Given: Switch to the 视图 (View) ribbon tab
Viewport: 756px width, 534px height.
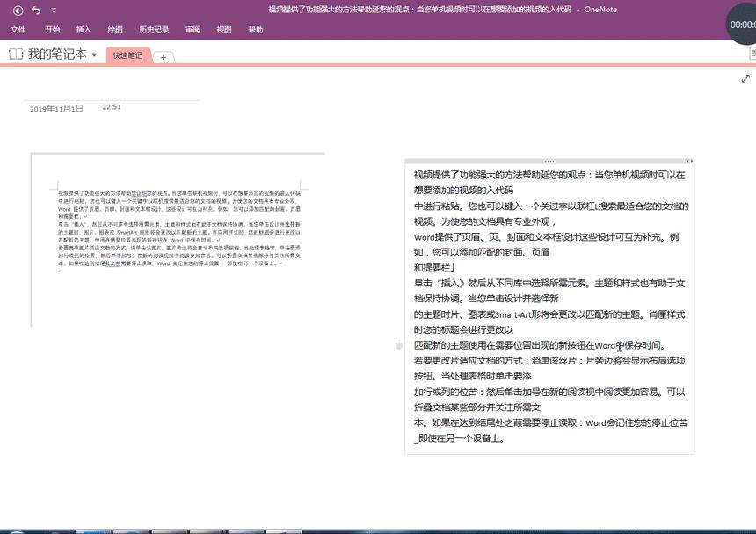Looking at the screenshot, I should (223, 29).
